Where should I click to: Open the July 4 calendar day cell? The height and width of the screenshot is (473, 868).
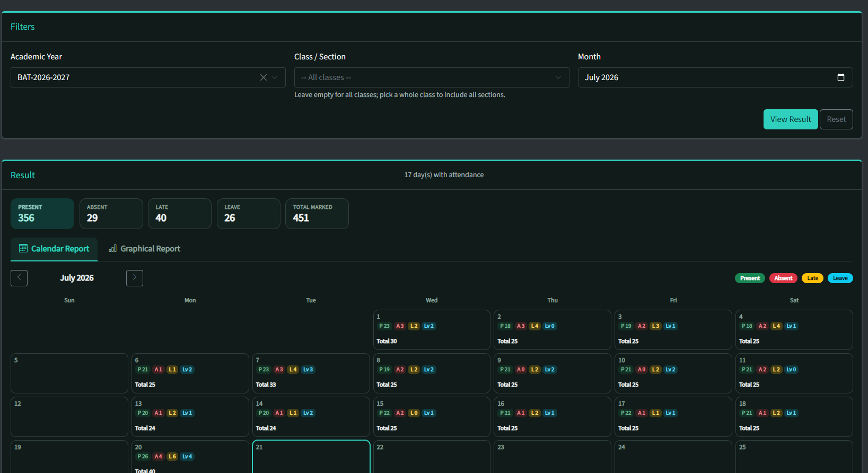pyautogui.click(x=794, y=330)
